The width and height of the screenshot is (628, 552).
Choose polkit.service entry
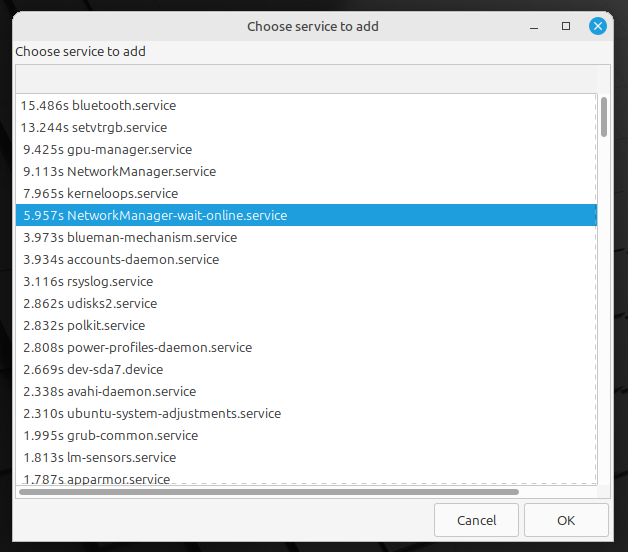(x=306, y=326)
